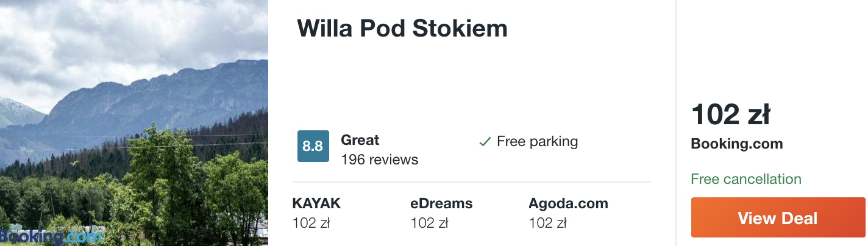Screen dimensions: 868x246
Task: Open the Willa Pod Stokiem hotel title
Action: (x=402, y=29)
